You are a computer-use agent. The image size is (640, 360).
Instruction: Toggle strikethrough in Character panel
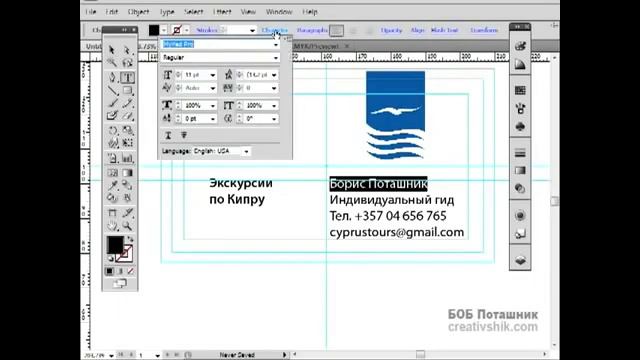[184, 135]
